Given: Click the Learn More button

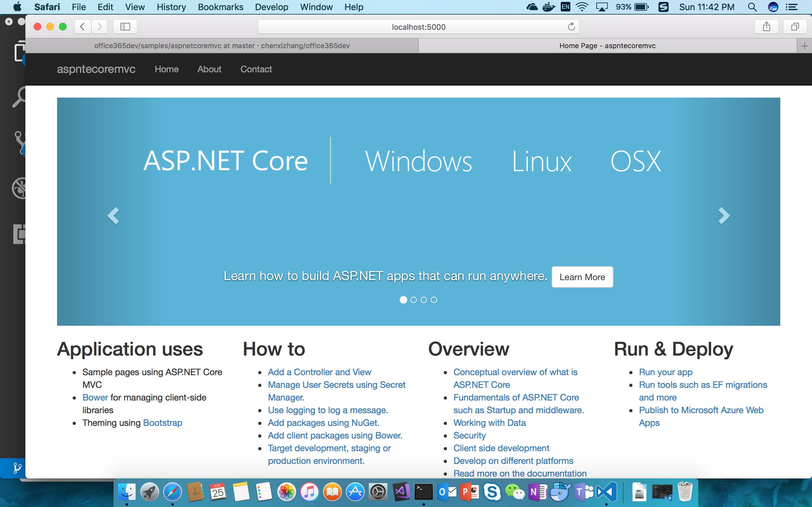Looking at the screenshot, I should (582, 277).
